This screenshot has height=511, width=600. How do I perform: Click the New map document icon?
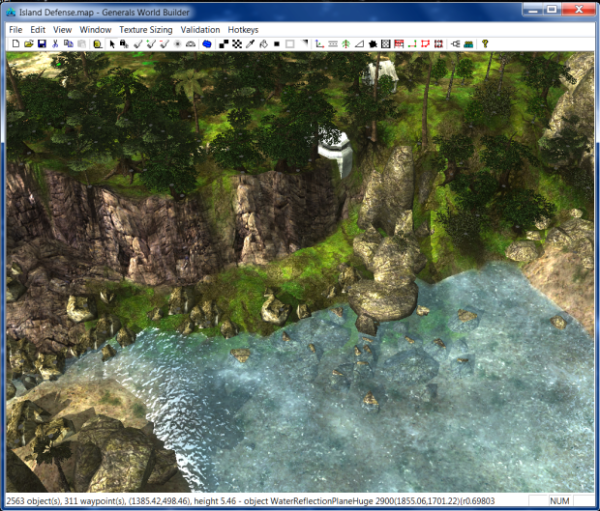(x=16, y=44)
